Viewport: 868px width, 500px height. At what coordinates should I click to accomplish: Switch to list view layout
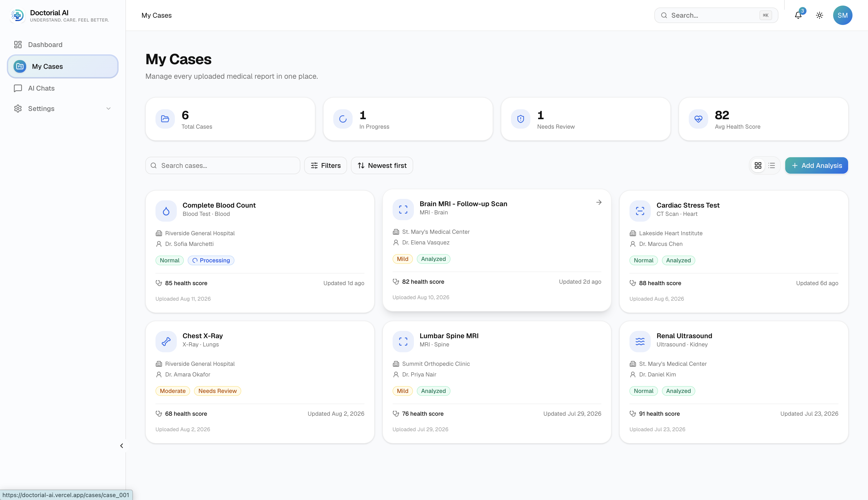tap(772, 165)
